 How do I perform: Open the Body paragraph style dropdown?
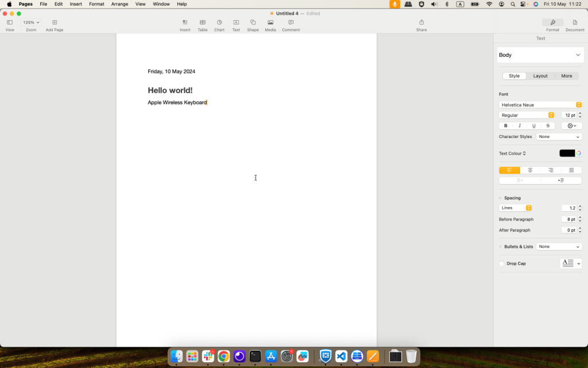(x=540, y=55)
